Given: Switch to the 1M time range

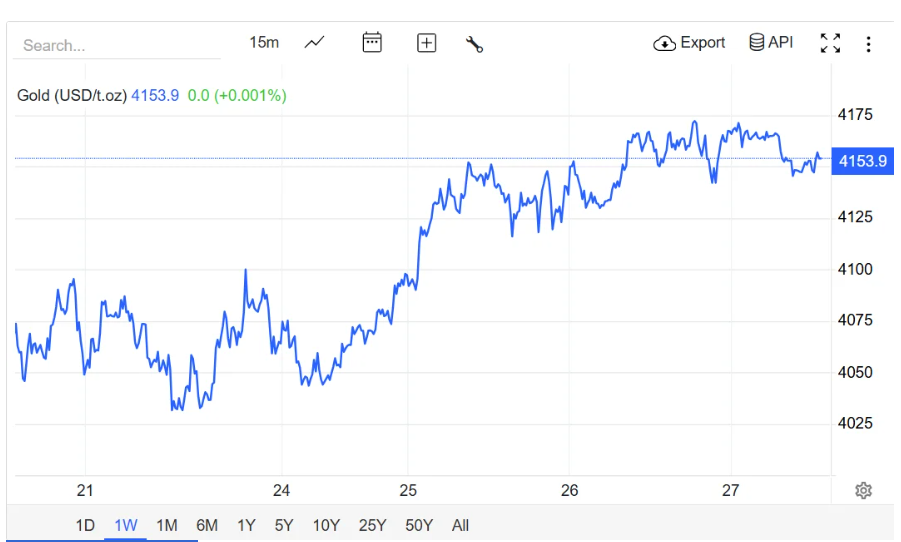Looking at the screenshot, I should pos(166,525).
